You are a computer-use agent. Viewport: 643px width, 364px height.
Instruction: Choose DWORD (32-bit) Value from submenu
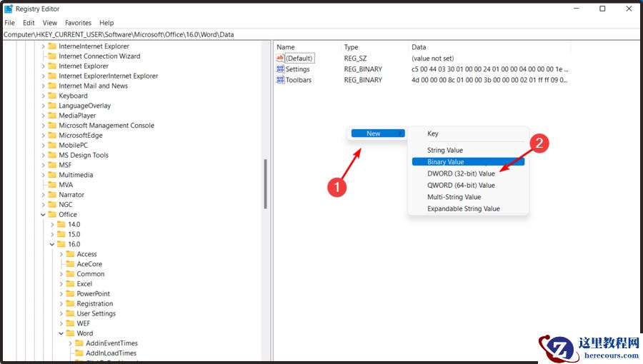(x=461, y=173)
